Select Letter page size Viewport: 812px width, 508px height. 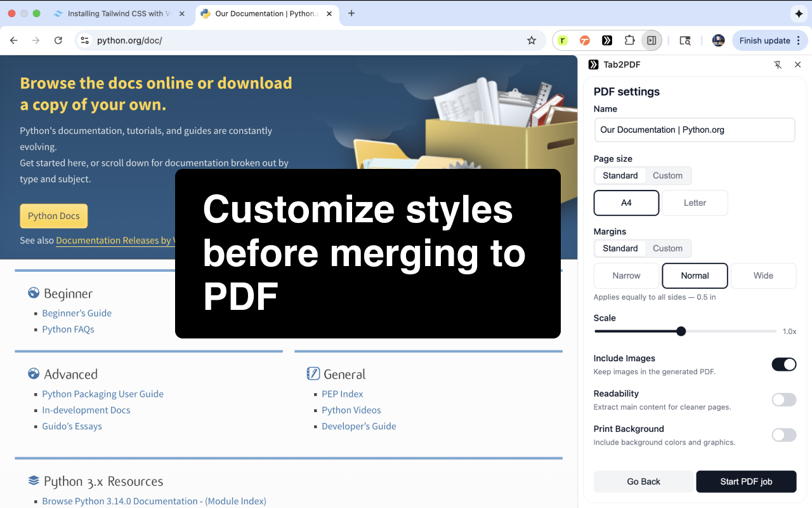pyautogui.click(x=695, y=203)
